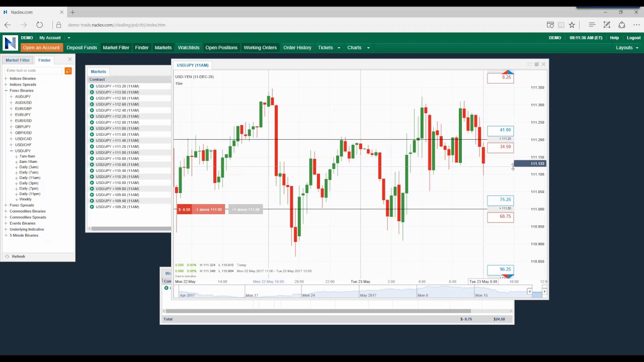Click the browser favorites star icon

click(572, 25)
